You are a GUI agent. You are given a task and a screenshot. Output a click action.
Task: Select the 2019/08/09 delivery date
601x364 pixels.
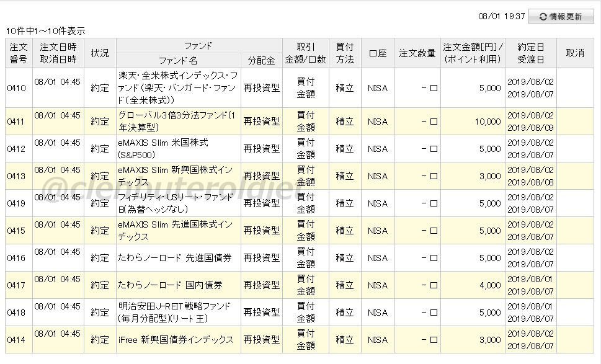point(531,128)
